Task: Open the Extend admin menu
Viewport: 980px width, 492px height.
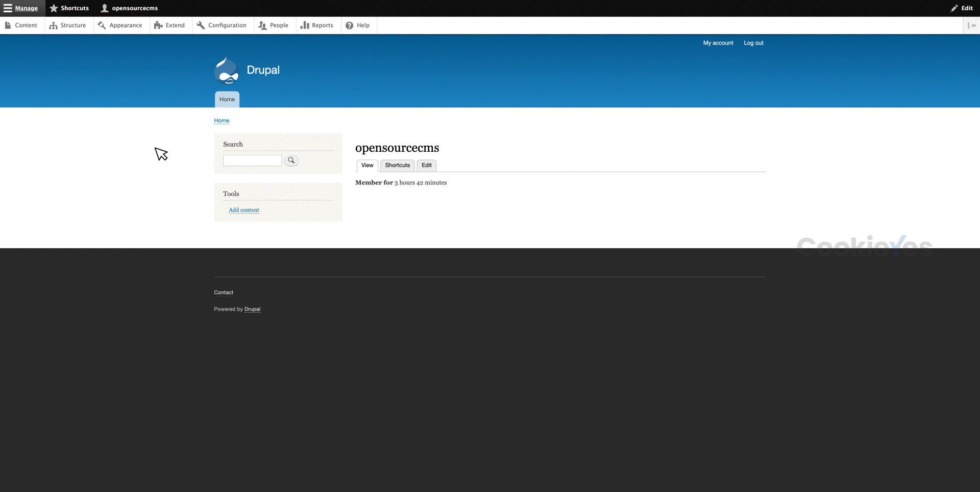Action: point(170,25)
